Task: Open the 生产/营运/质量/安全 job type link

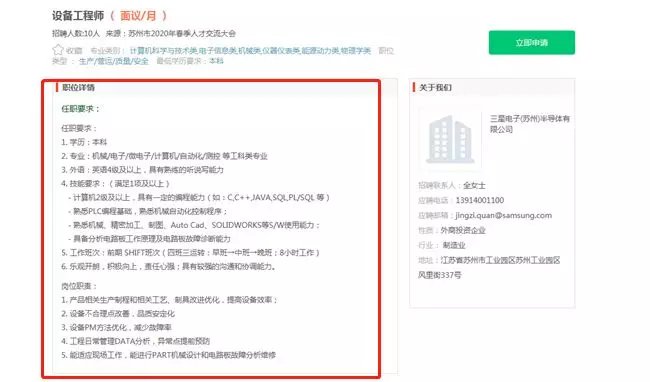Action: (x=113, y=61)
